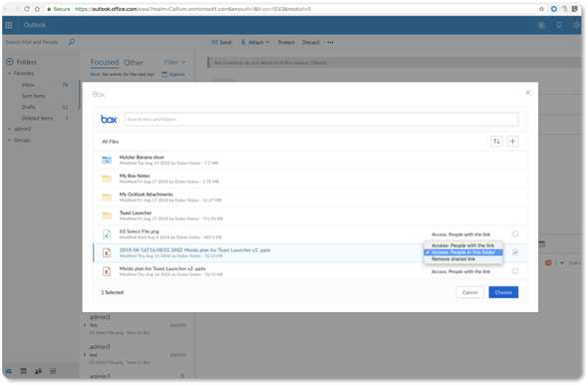Click Send in the compose toolbar

point(221,43)
